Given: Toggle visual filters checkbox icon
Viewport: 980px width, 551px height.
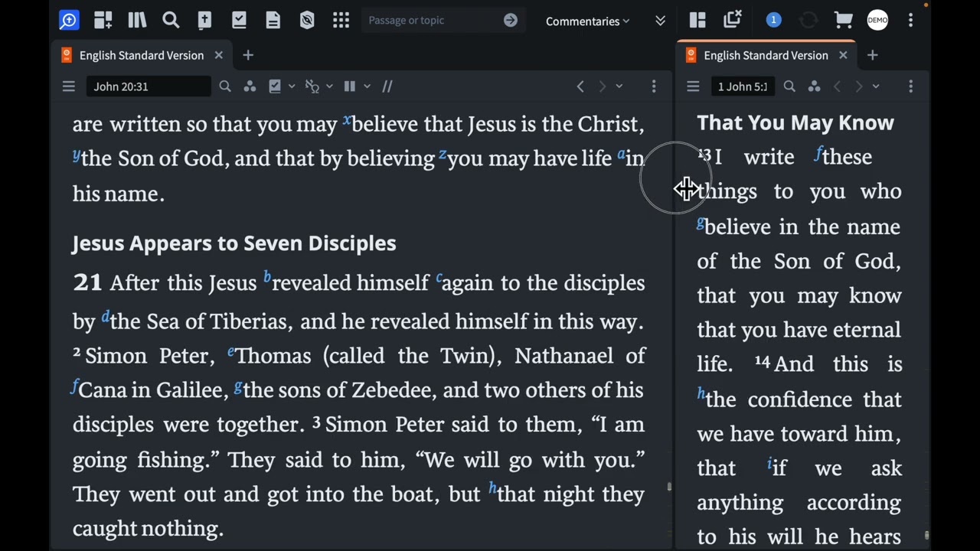Looking at the screenshot, I should pyautogui.click(x=275, y=86).
